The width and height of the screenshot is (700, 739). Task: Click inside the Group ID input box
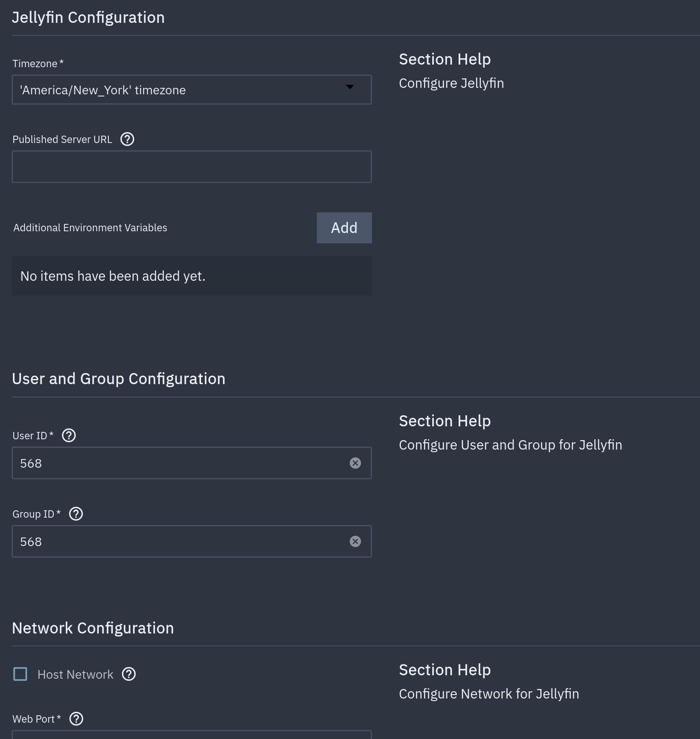[181, 541]
